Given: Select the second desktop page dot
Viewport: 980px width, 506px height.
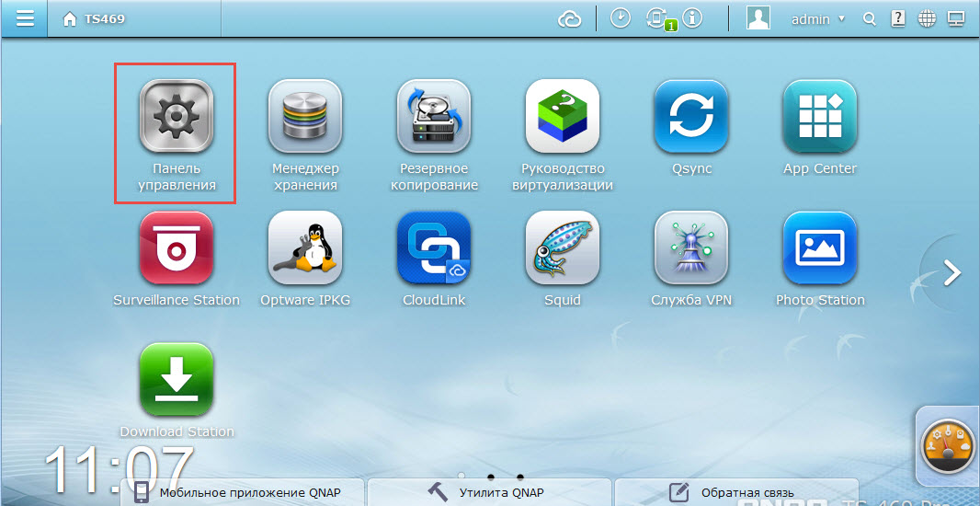Looking at the screenshot, I should pyautogui.click(x=491, y=477).
